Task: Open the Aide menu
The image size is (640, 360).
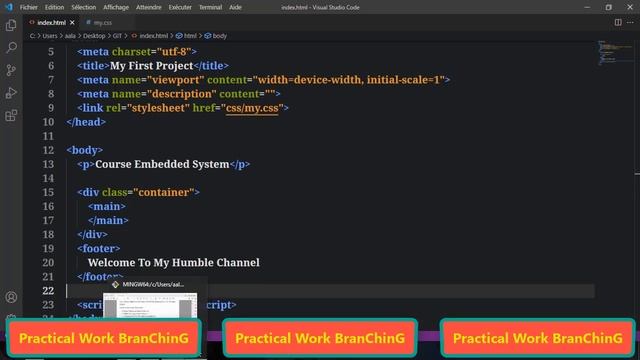Action: tap(235, 7)
